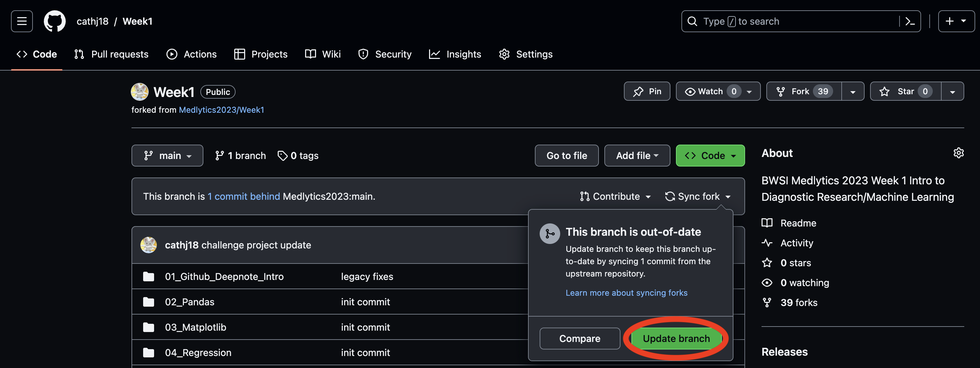
Task: Open the Readme link in About
Action: pyautogui.click(x=789, y=223)
